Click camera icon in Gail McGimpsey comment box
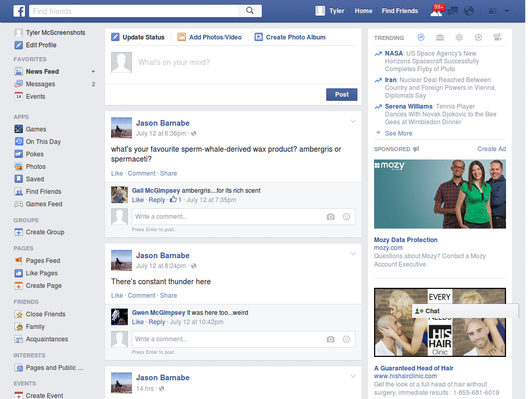The width and height of the screenshot is (532, 399). click(x=330, y=217)
